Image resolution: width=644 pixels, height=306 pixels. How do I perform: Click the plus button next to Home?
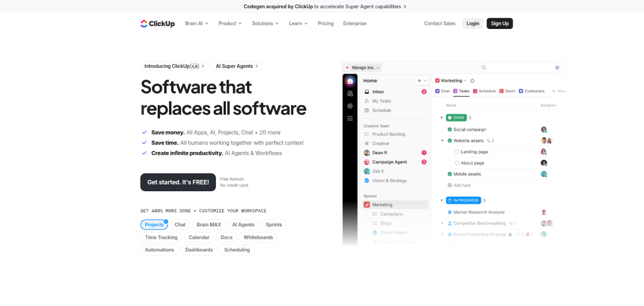(419, 81)
